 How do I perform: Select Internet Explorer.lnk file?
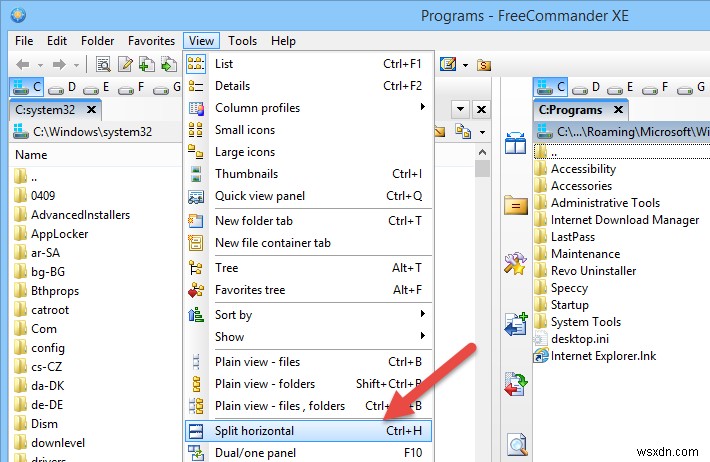click(603, 356)
